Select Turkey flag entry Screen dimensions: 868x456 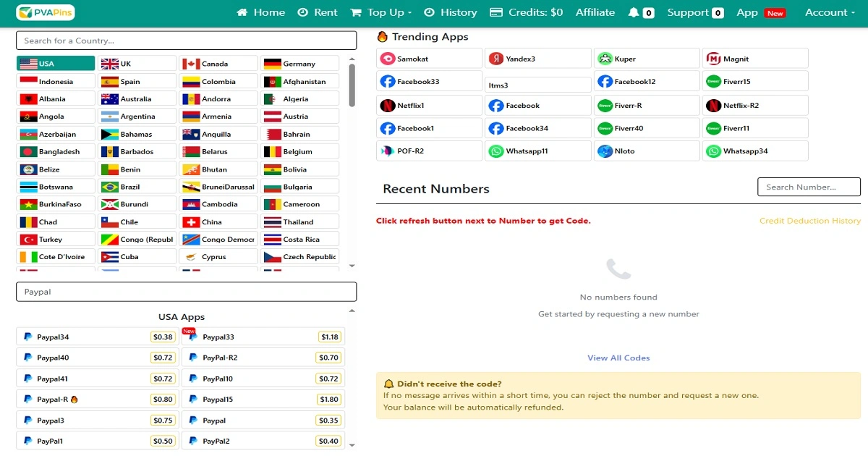(56, 239)
